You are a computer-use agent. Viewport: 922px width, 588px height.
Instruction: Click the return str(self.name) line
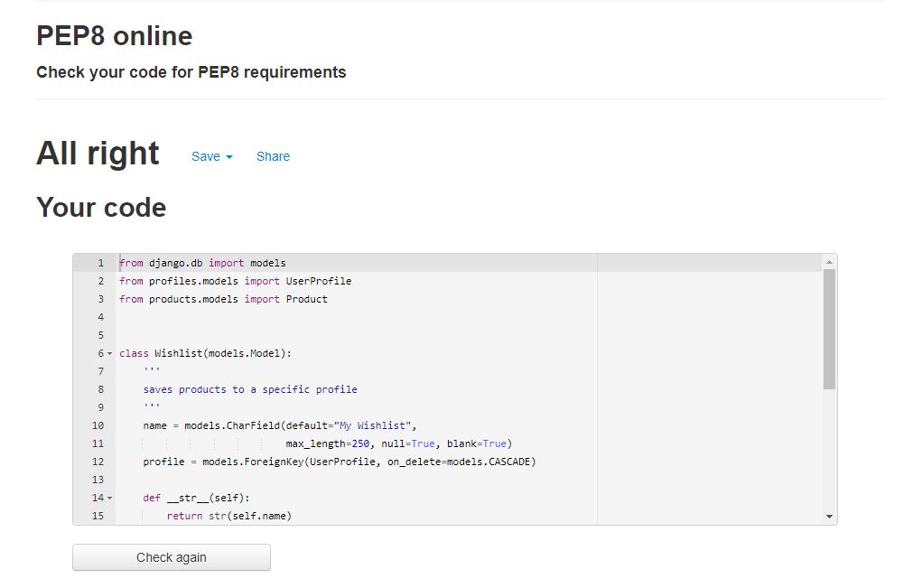[x=229, y=516]
